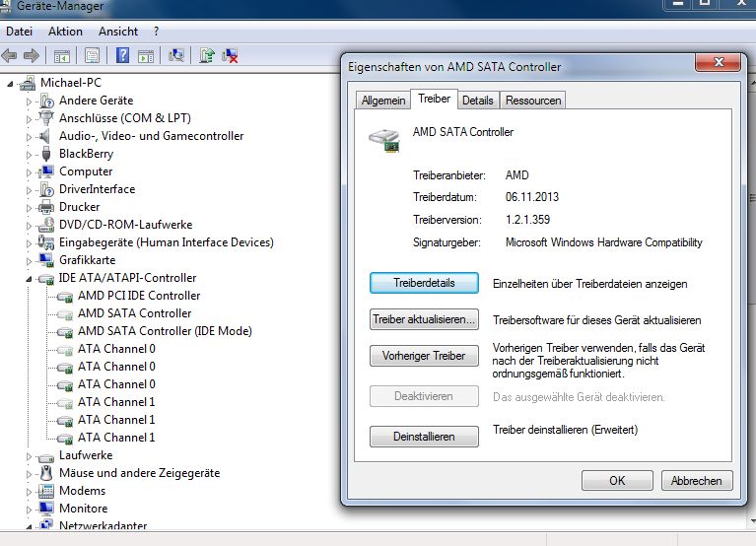Collapse the Michael-PC root node
Image resolution: width=756 pixels, height=546 pixels.
point(10,84)
